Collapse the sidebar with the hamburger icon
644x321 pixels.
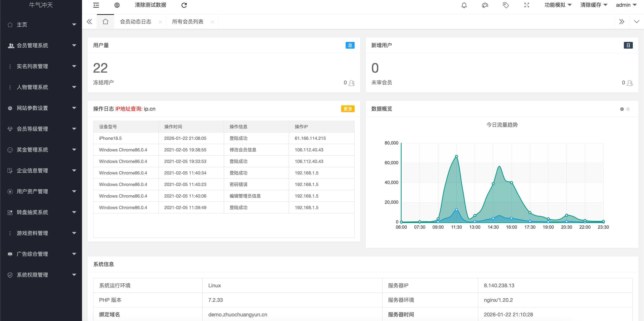click(x=96, y=5)
